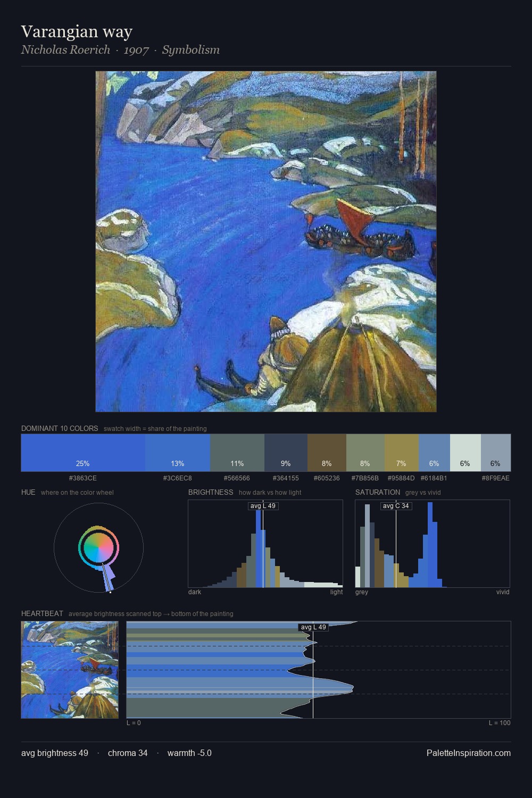Screen dimensions: 532x798
Task: Click 'where on the color wheel' caption
Action: tap(77, 492)
